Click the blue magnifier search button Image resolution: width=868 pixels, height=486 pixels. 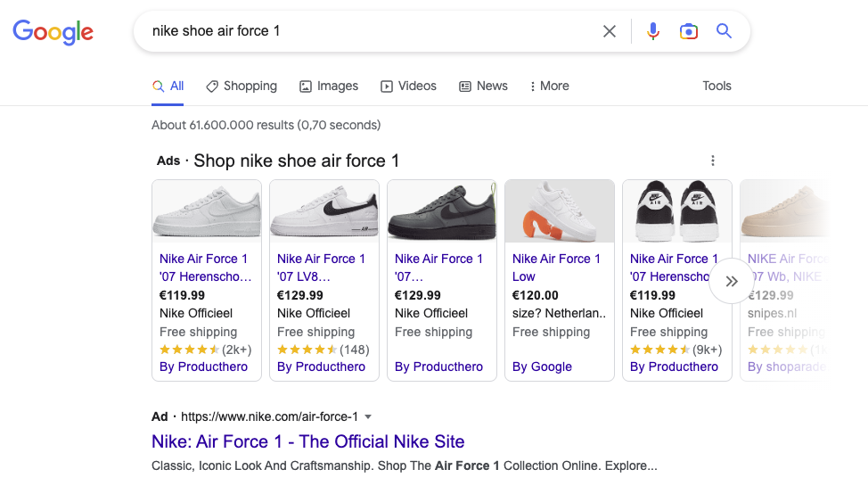click(x=724, y=31)
